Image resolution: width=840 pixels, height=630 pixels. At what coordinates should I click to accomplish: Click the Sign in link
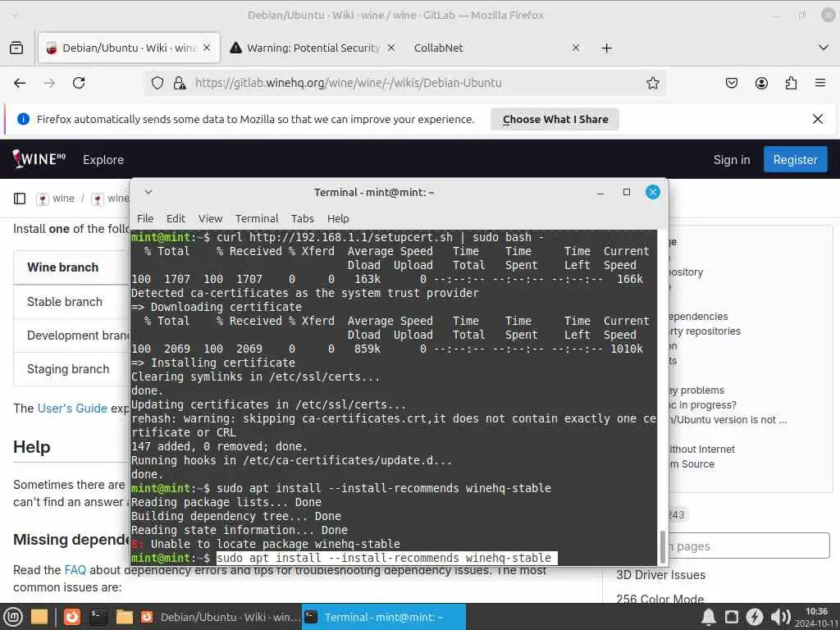click(x=731, y=160)
